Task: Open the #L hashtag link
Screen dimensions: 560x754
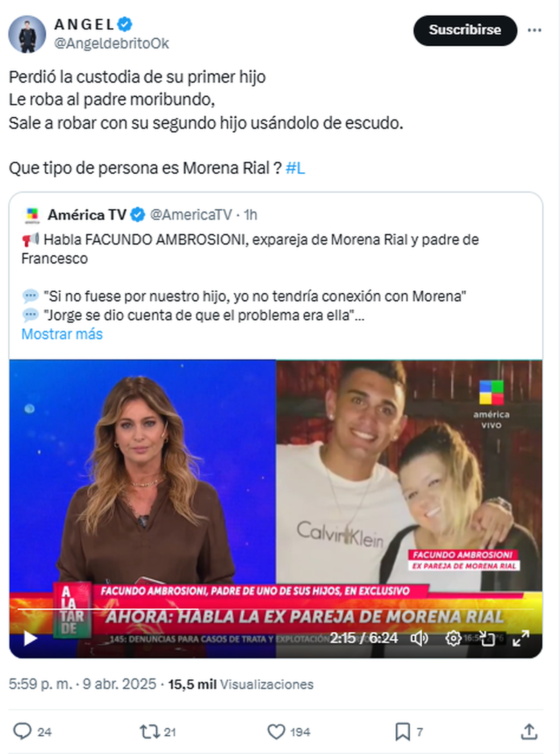Action: (295, 168)
